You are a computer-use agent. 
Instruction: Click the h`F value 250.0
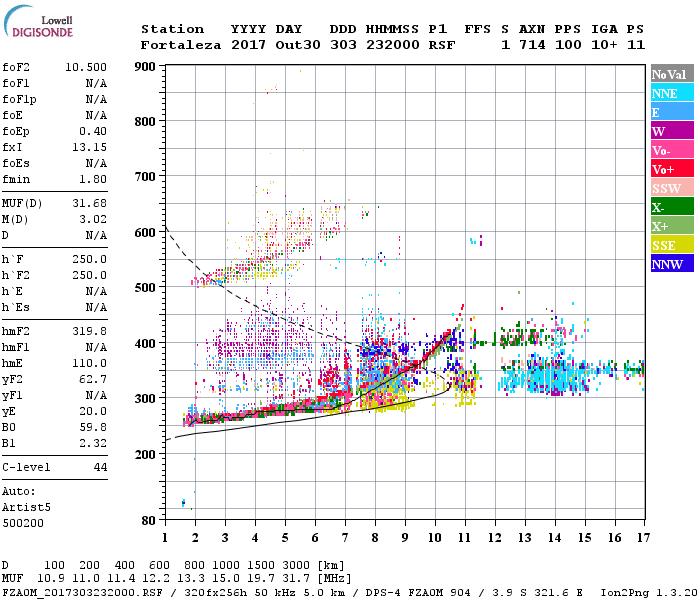tap(89, 259)
